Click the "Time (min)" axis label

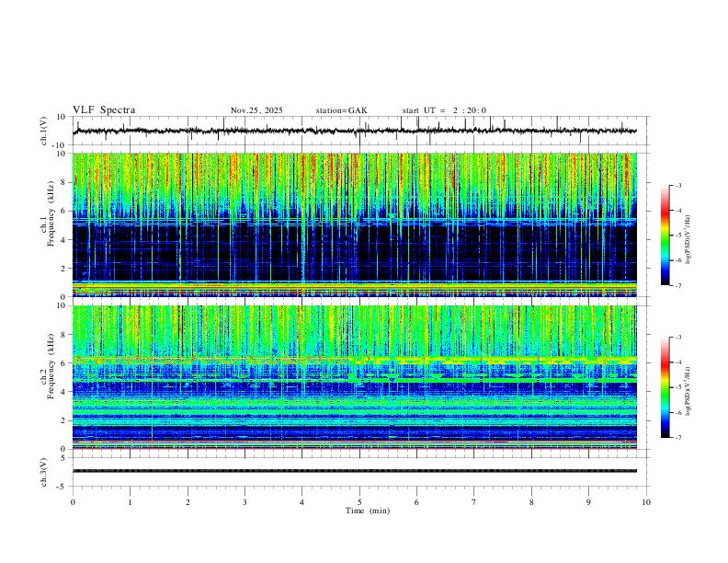click(368, 511)
